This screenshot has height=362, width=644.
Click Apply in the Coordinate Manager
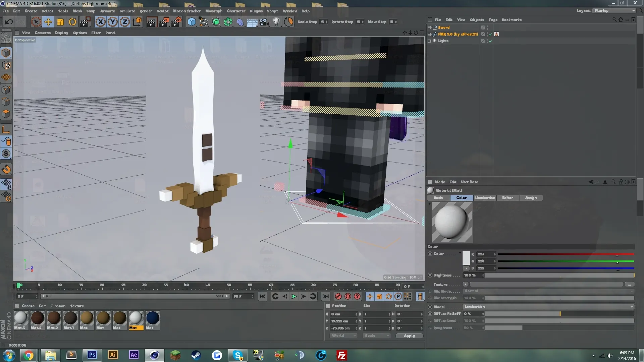point(409,336)
